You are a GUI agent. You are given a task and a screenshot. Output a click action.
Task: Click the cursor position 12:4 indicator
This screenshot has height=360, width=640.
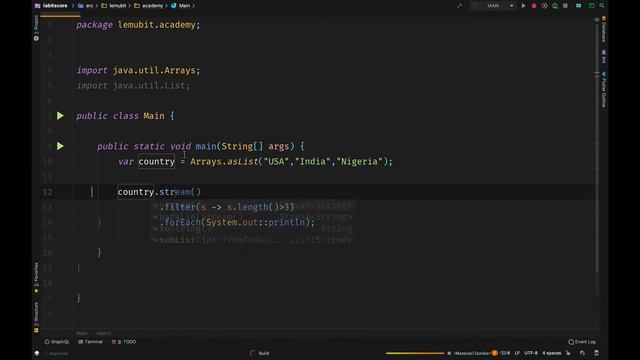coord(505,353)
